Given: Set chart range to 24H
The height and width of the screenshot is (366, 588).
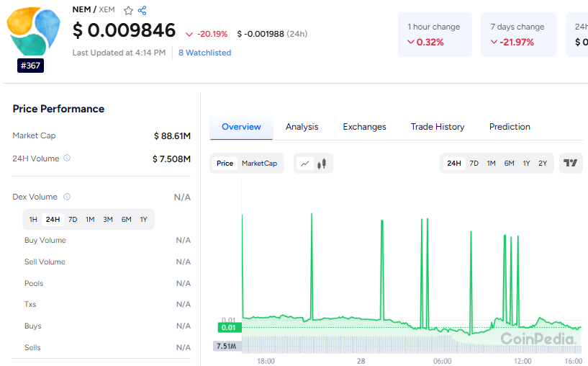Looking at the screenshot, I should coord(454,164).
